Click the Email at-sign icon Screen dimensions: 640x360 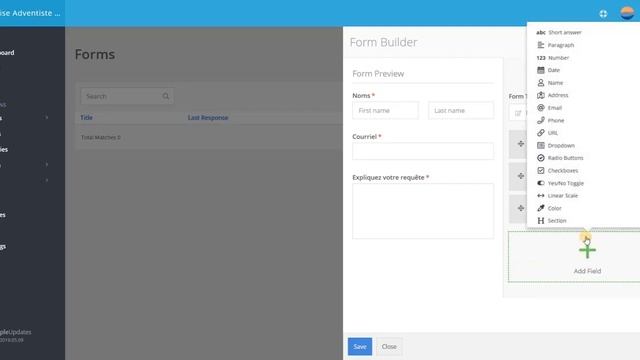click(541, 108)
